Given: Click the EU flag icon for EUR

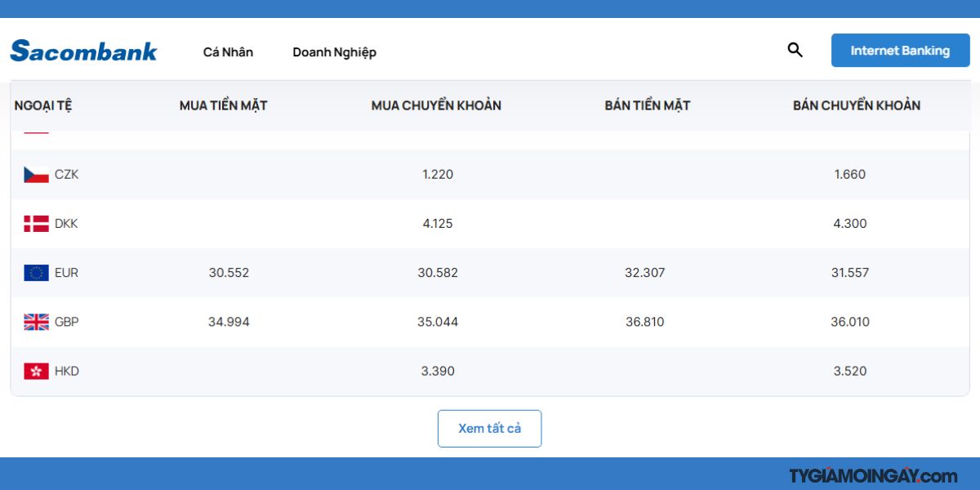Looking at the screenshot, I should point(36,273).
